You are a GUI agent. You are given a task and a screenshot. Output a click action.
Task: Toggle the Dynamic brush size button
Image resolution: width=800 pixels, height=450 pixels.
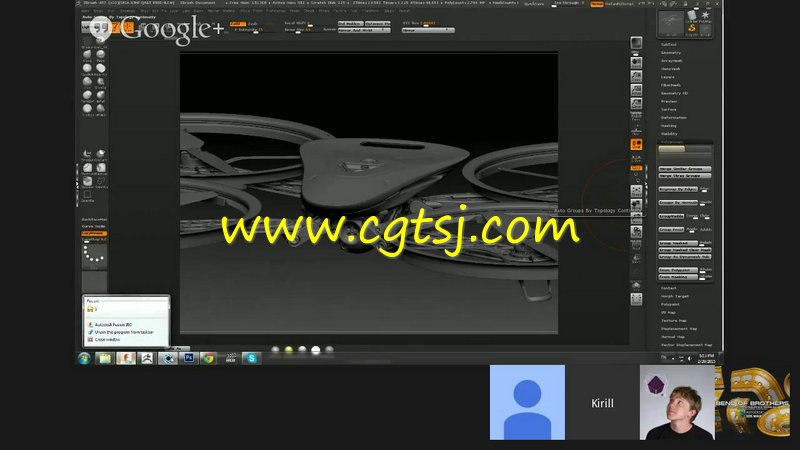pos(330,30)
